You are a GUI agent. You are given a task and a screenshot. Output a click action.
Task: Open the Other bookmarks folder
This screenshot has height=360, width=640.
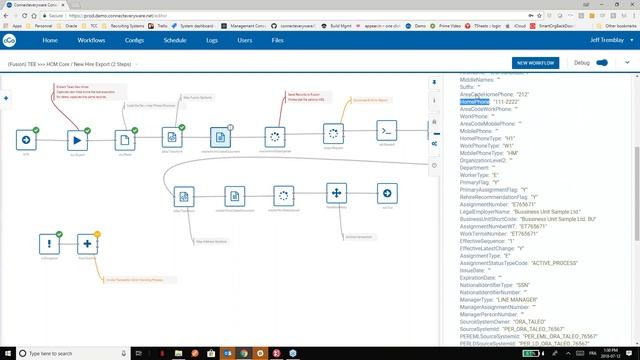click(x=616, y=26)
